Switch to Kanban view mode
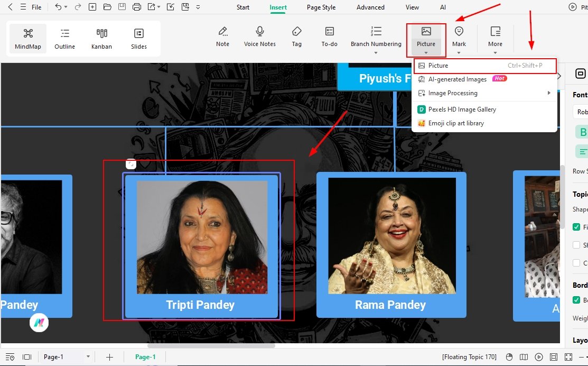Screen dimensions: 588x366 click(101, 38)
